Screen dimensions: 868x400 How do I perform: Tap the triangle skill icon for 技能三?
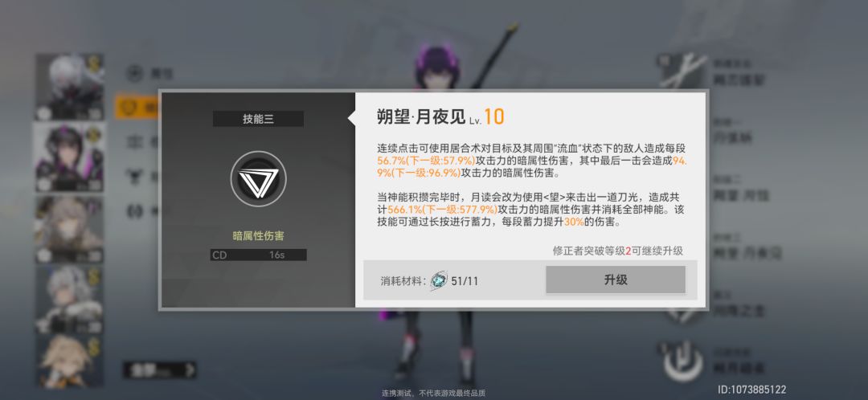point(259,178)
